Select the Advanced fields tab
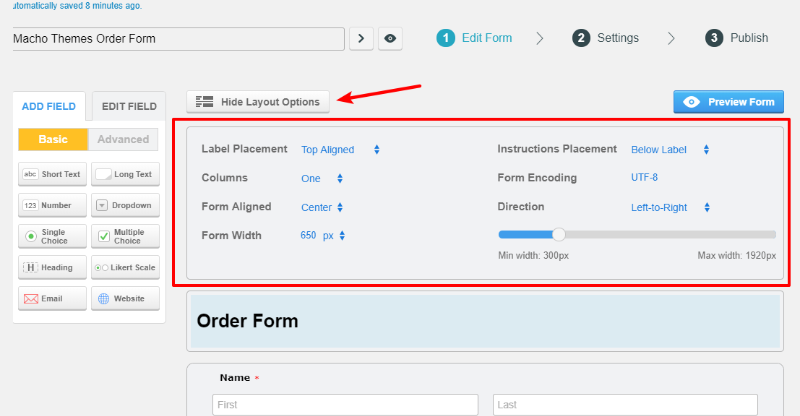Screen dimensions: 800x416 point(123,139)
